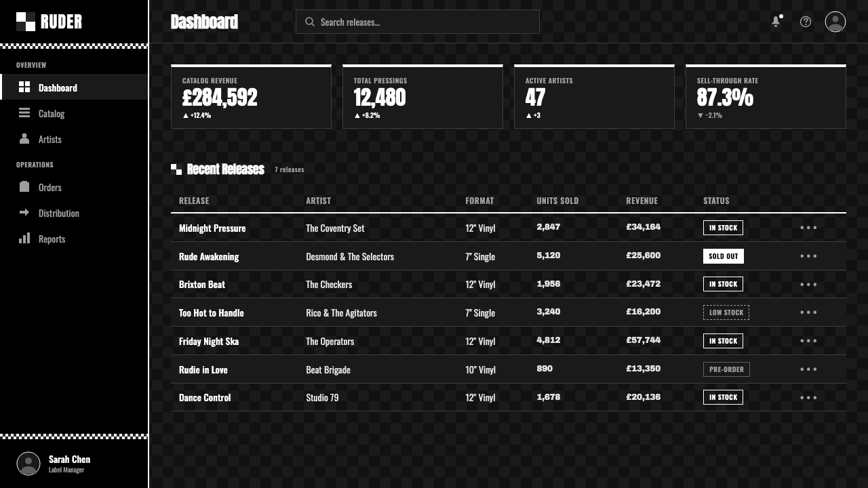Click the 10" Vinyl format cell

(x=481, y=370)
